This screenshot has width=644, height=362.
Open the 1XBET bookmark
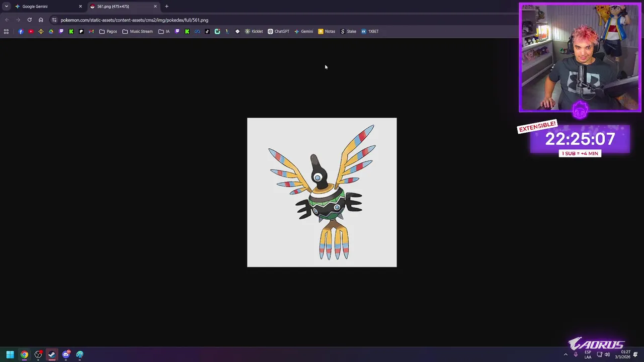(x=370, y=31)
